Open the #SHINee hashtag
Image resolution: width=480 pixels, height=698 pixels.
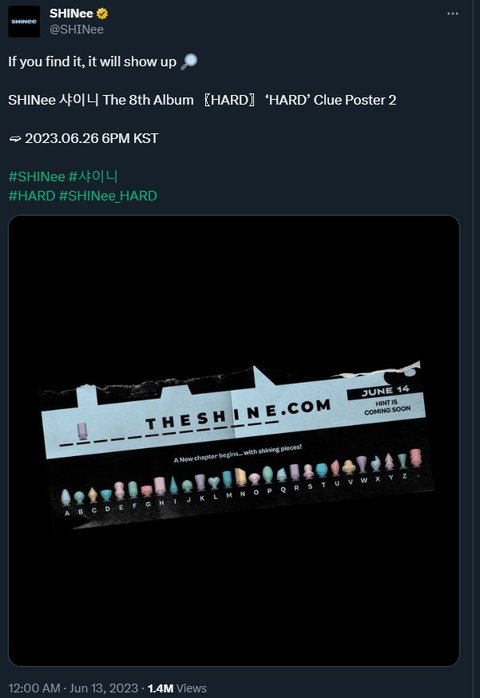pos(37,177)
